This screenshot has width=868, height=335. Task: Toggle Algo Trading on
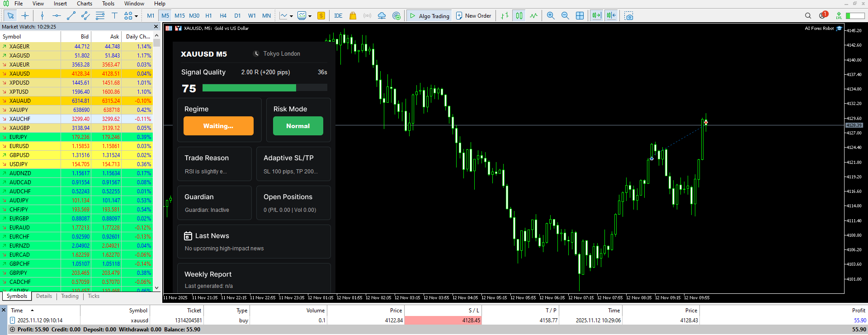[x=429, y=16]
